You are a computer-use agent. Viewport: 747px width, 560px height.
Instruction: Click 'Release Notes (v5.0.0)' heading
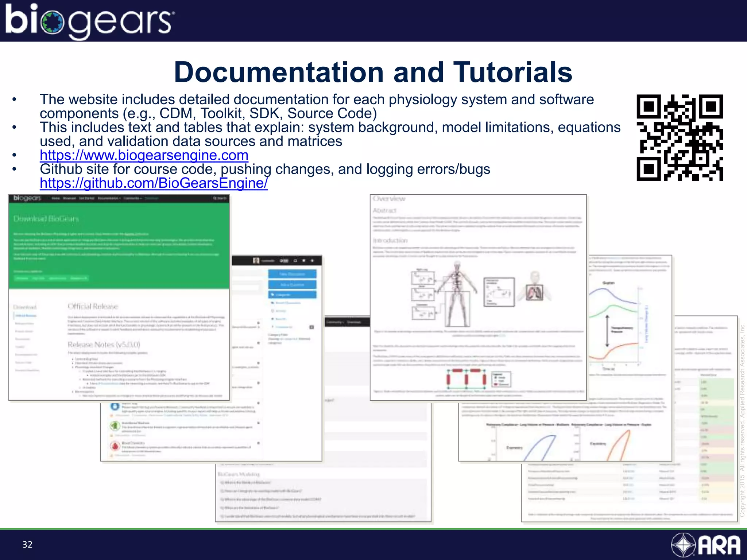tap(104, 345)
